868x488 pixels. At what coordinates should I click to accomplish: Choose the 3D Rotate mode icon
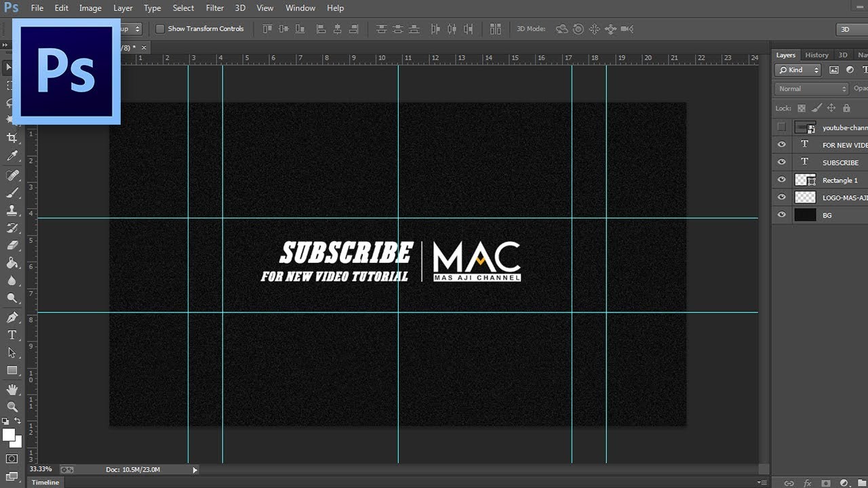pyautogui.click(x=561, y=28)
